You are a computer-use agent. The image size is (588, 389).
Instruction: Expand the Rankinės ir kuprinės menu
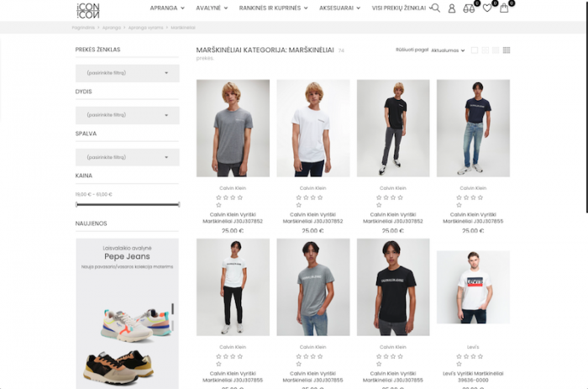(273, 8)
